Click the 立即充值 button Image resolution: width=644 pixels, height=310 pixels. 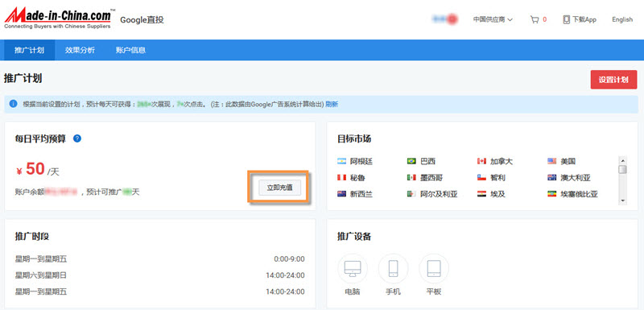coord(279,188)
